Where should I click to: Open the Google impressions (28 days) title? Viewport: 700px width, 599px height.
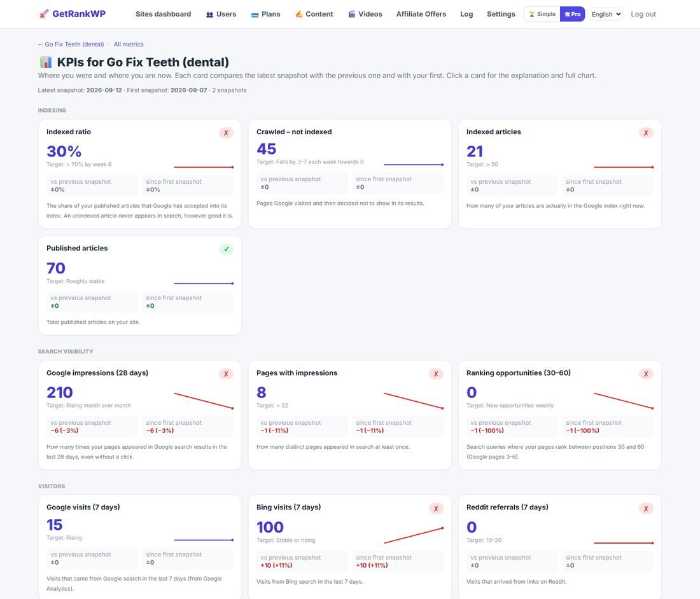click(97, 373)
